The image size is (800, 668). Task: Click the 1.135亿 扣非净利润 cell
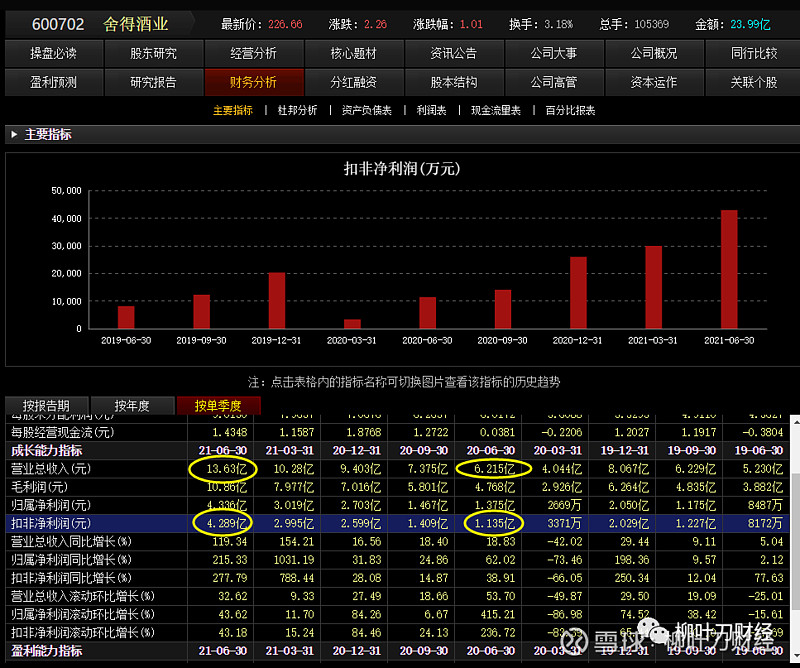coord(495,524)
